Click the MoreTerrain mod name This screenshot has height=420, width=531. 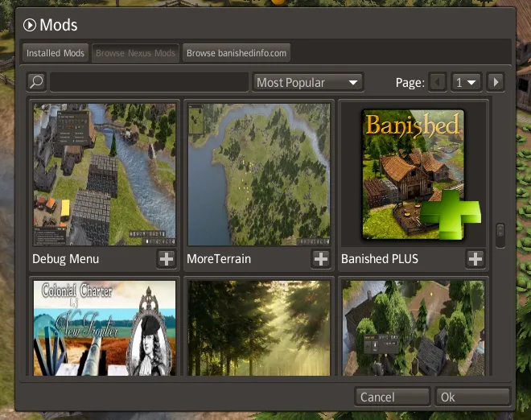click(219, 259)
